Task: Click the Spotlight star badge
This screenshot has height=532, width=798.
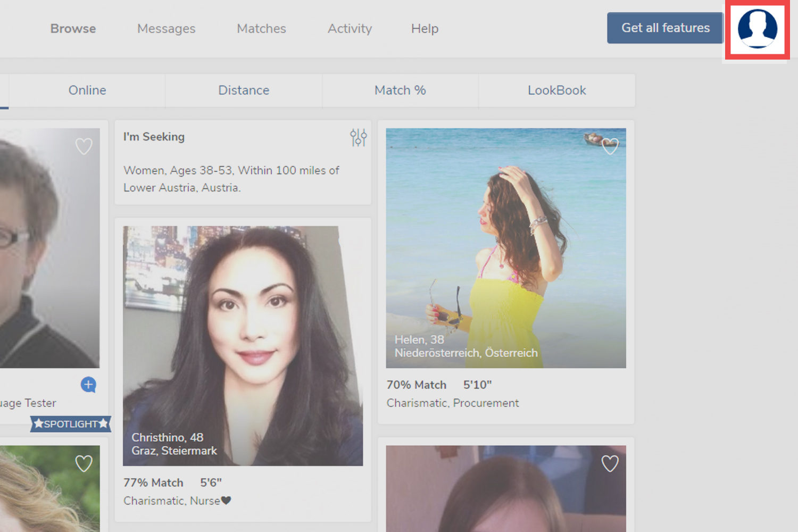Action: tap(71, 424)
